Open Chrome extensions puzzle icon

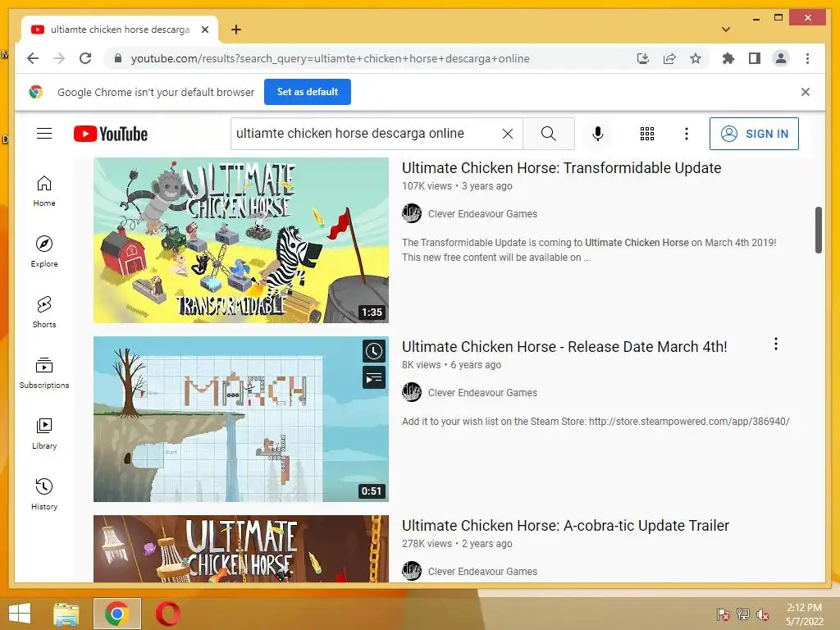(x=728, y=58)
